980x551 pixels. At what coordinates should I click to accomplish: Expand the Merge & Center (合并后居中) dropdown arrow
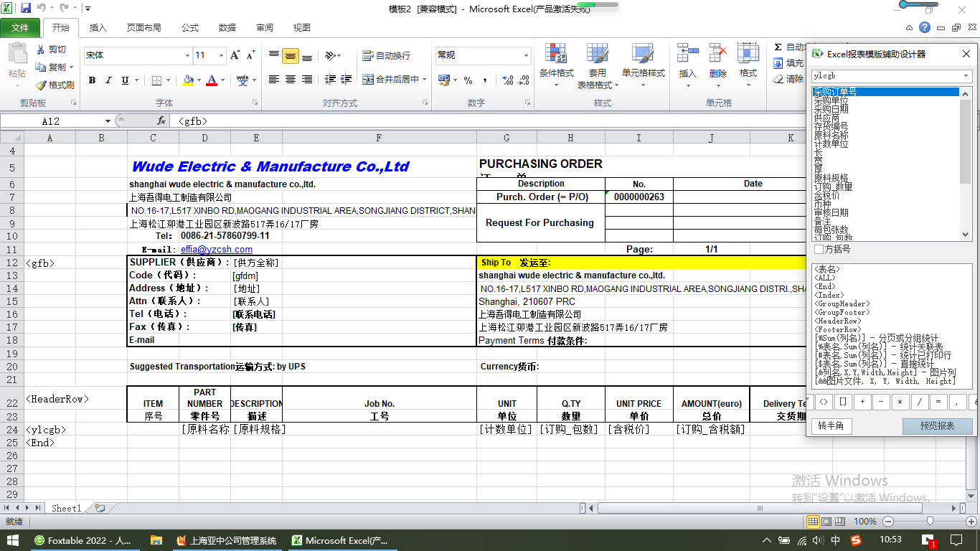pos(425,80)
